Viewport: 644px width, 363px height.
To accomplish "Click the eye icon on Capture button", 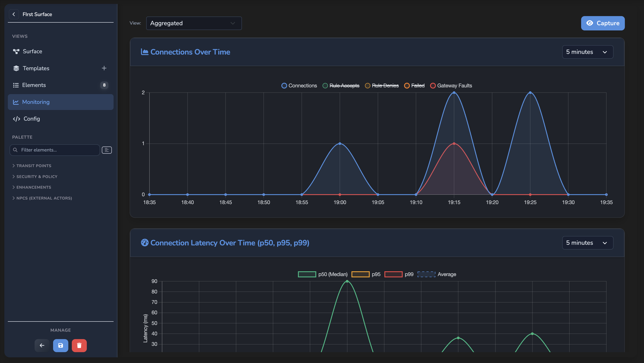I will (x=590, y=23).
